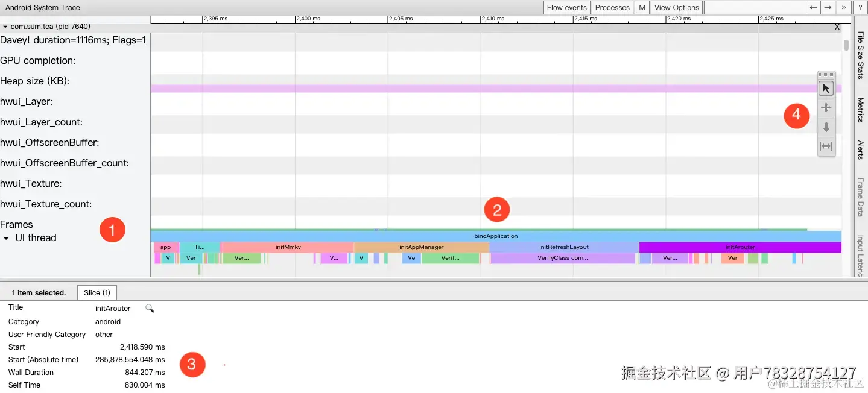Screen dimensions: 868x393
Task: Click the Self Time value 830.004 ms
Action: pyautogui.click(x=145, y=385)
